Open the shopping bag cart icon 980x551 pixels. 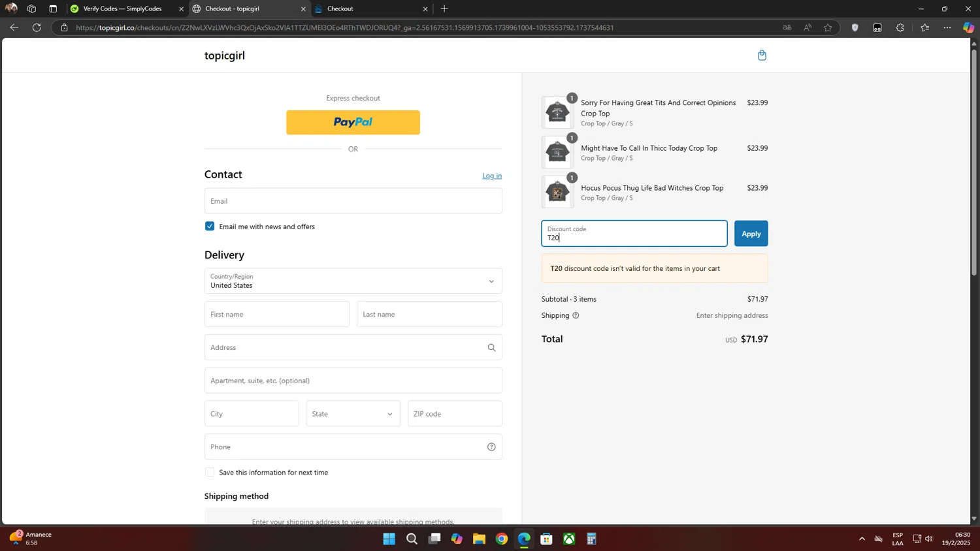(x=762, y=55)
